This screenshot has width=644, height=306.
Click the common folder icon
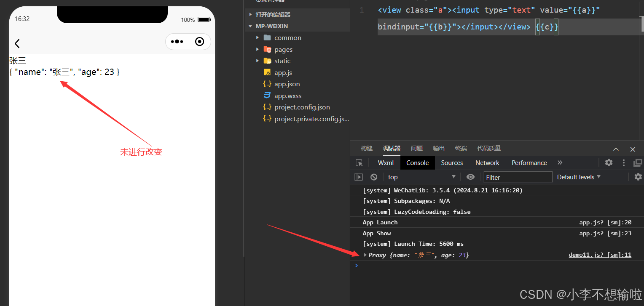pos(267,37)
